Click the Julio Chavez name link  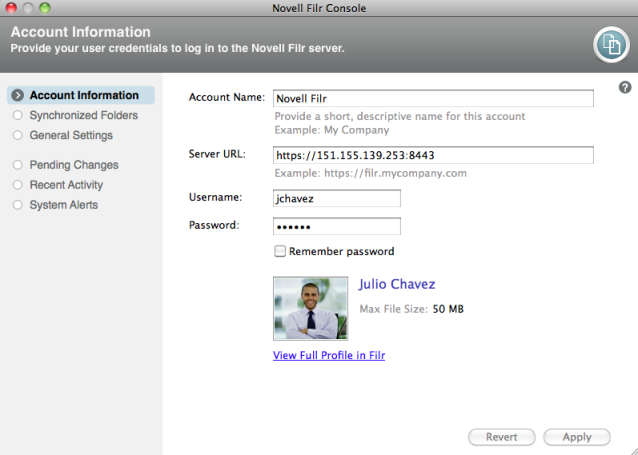pyautogui.click(x=397, y=284)
